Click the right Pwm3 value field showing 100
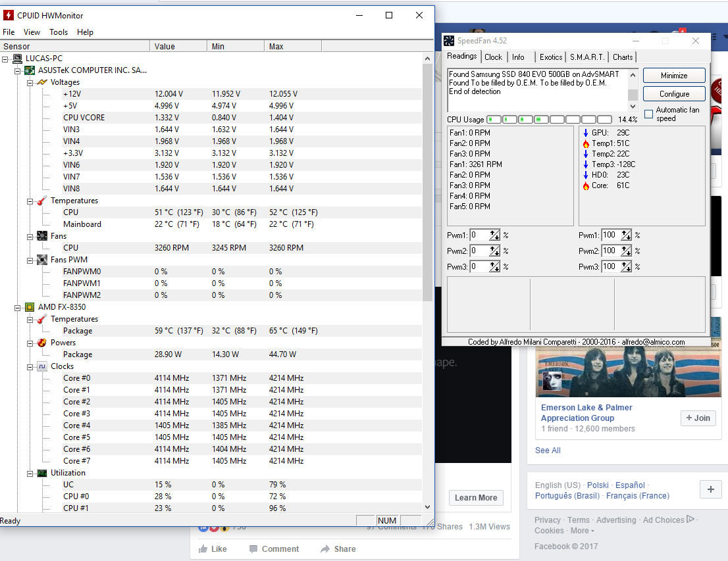The height and width of the screenshot is (561, 728). (x=611, y=266)
